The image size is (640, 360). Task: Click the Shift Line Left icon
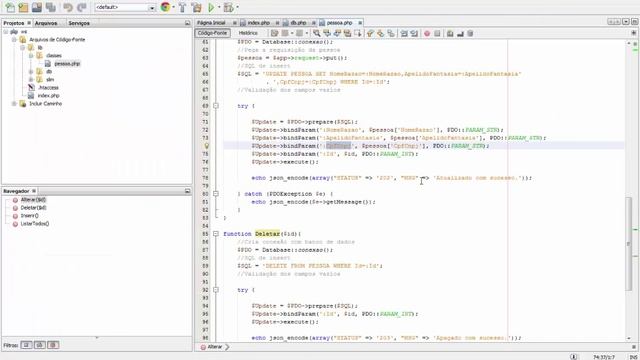click(x=404, y=33)
